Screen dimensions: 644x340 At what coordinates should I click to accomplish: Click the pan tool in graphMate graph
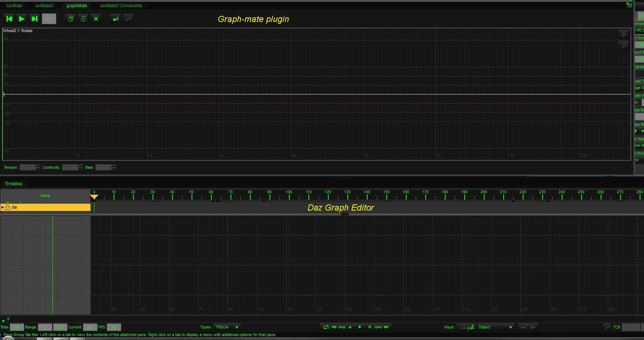click(x=624, y=35)
